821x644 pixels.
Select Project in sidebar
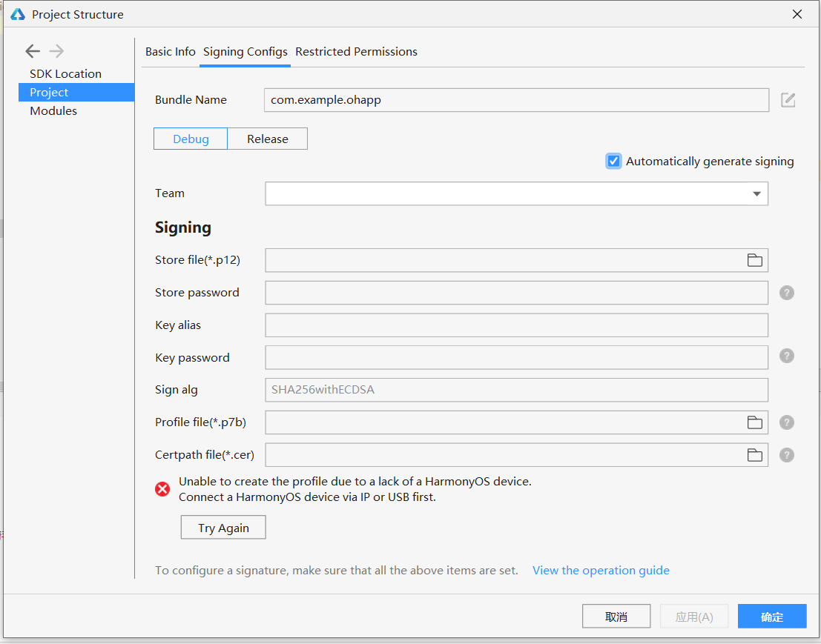[x=76, y=92]
